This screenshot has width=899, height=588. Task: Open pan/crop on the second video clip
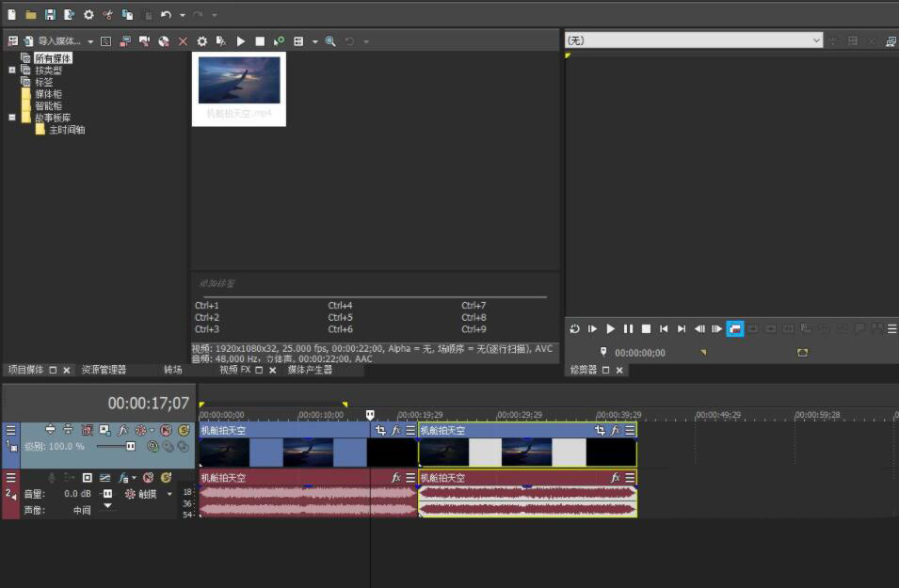tap(600, 430)
